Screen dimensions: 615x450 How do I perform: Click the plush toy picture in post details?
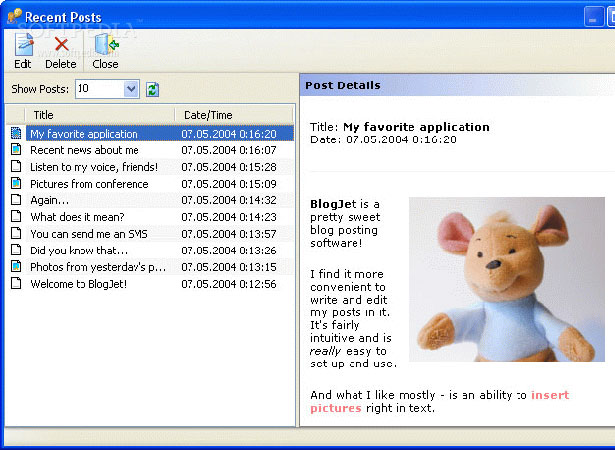[507, 279]
